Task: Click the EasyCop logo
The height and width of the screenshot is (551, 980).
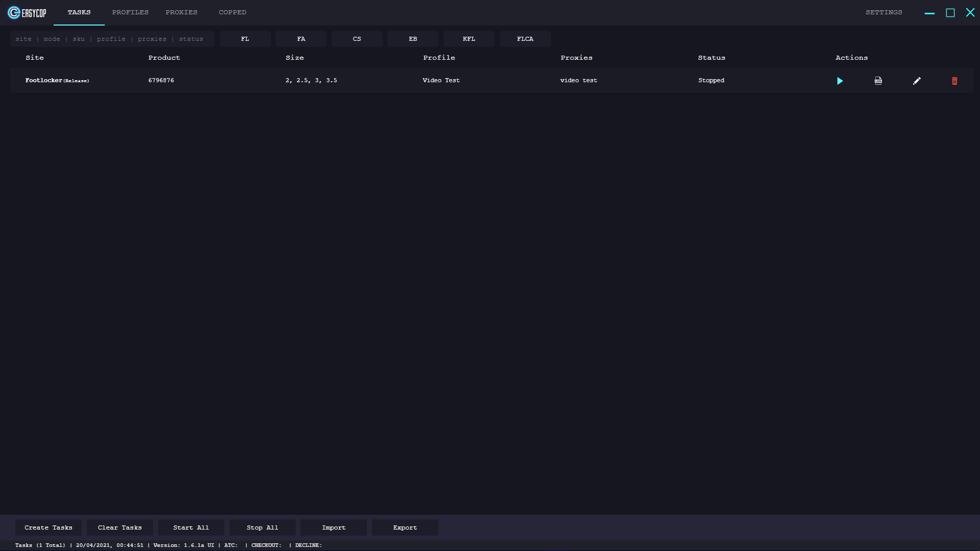Action: 27,13
